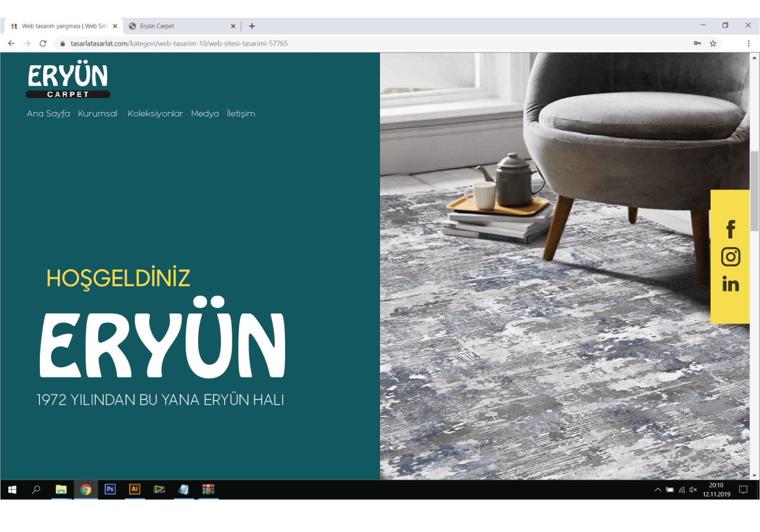Open the Koleksiyonlar menu item
760x532 pixels.
coord(155,114)
